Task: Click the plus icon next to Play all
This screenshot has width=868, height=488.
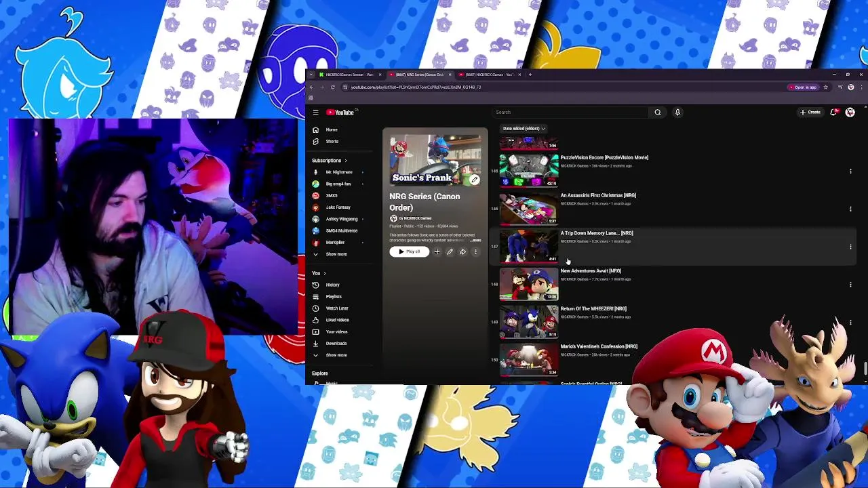Action: pos(437,251)
